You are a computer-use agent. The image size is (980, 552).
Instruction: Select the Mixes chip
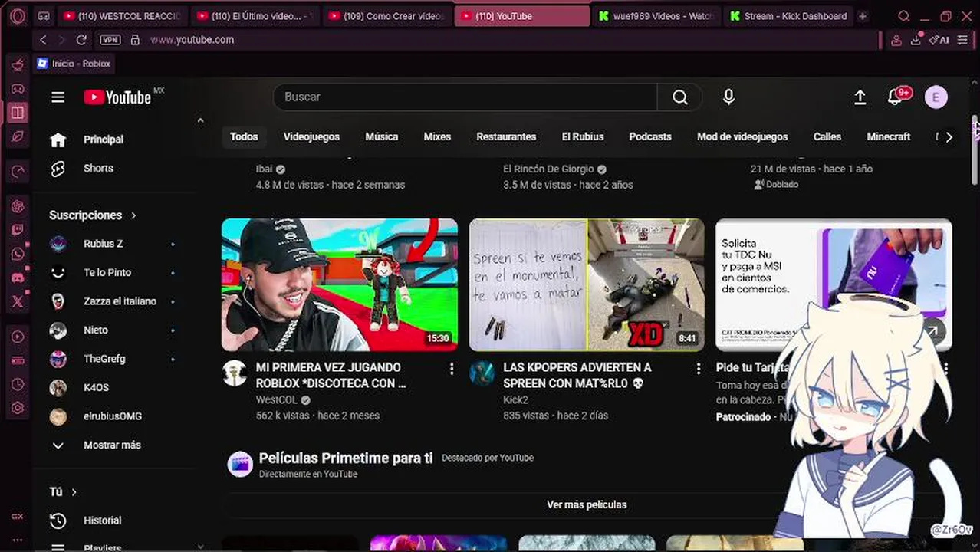437,136
